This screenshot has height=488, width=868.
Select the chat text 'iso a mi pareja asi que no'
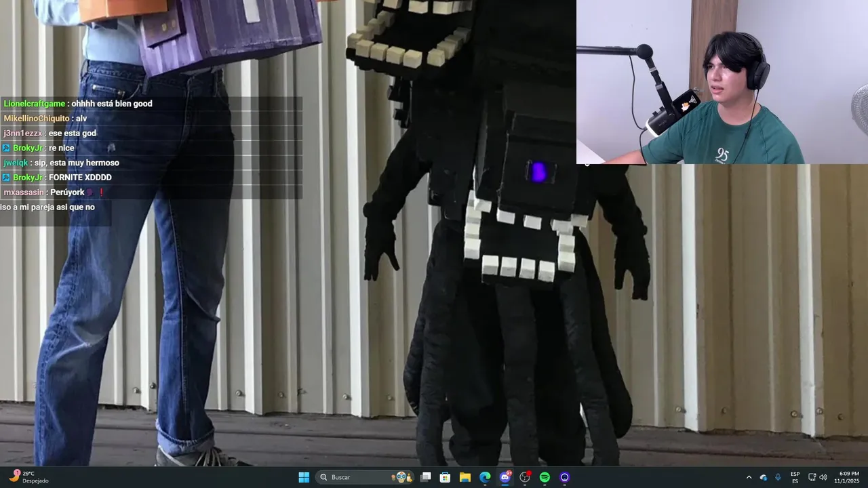[47, 207]
